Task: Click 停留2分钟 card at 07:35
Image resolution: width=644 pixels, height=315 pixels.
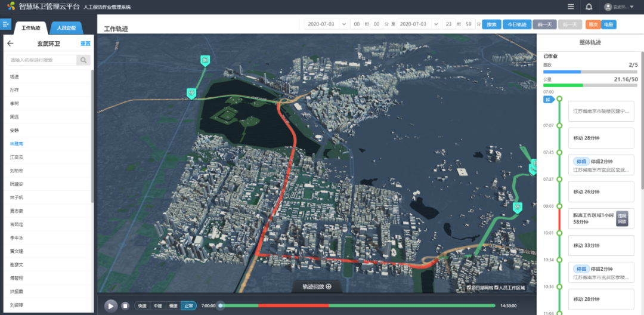Action: pos(601,165)
